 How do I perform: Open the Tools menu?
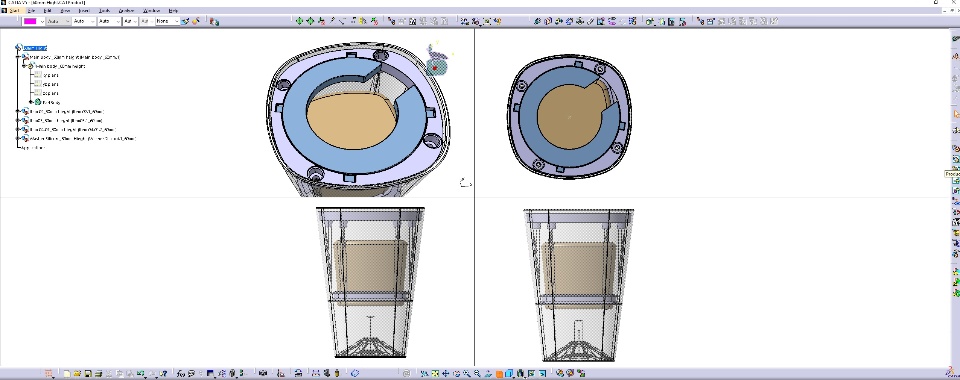coord(104,11)
